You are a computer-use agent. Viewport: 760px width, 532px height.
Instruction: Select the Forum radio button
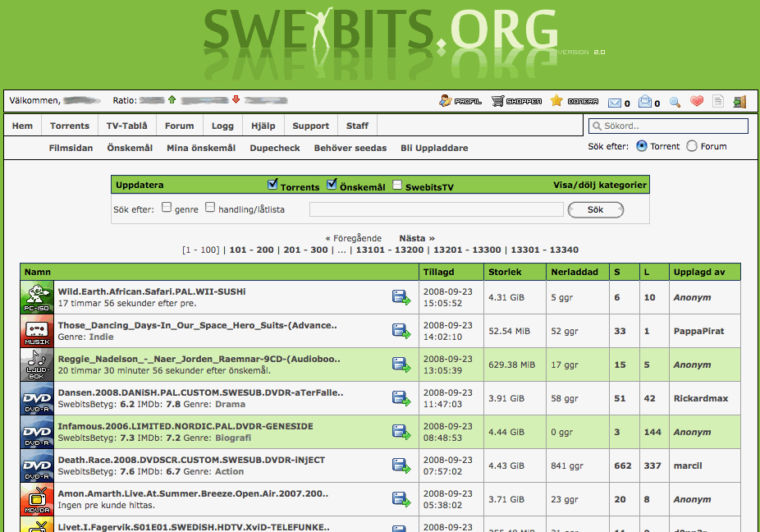(692, 146)
